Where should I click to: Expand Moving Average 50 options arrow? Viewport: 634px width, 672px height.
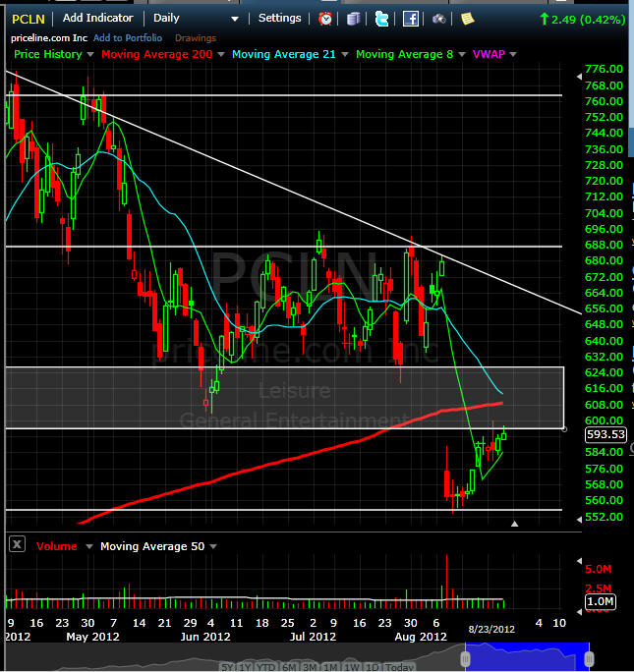[213, 546]
